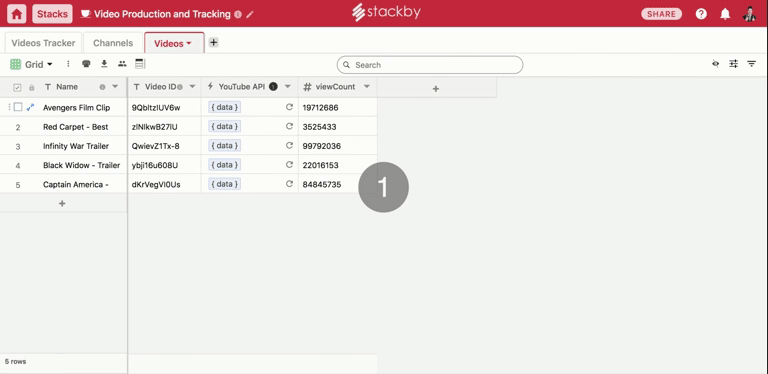Check the Avengers Film Clip row checkbox
Viewport: 768px width, 374px height.
(18, 107)
